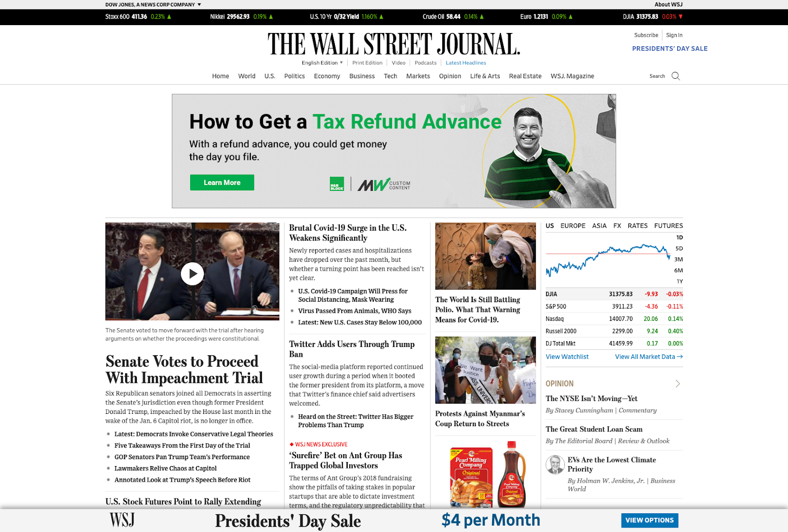Open the Myanmar protest photo
The height and width of the screenshot is (532, 788).
(x=486, y=370)
